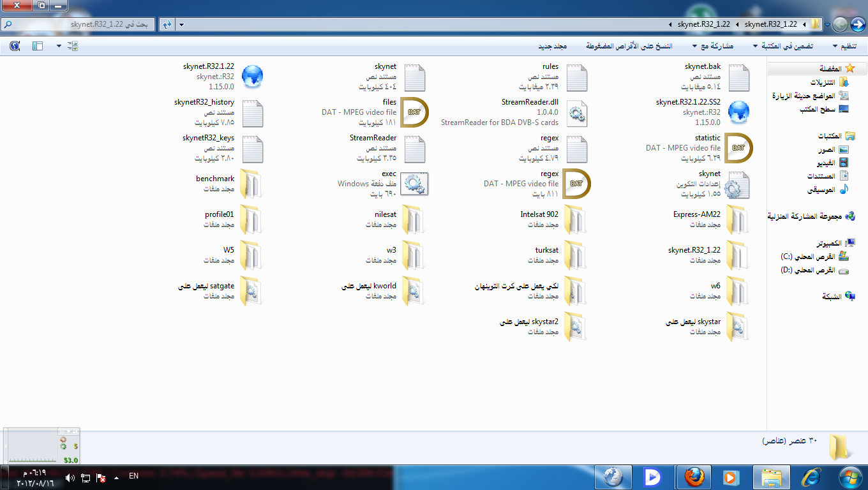Open the مشاركة مع (Share with) dropdown
The width and height of the screenshot is (868, 490).
[712, 47]
